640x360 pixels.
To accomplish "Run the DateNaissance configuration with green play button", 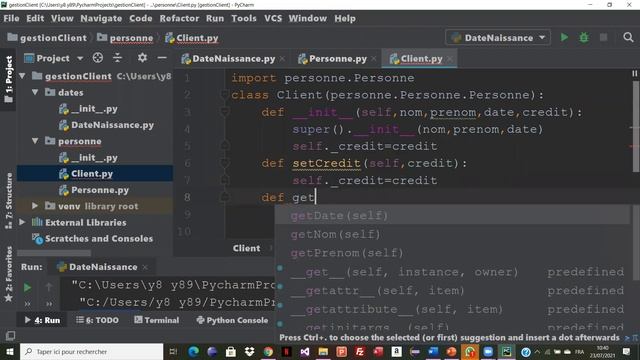I will point(564,38).
